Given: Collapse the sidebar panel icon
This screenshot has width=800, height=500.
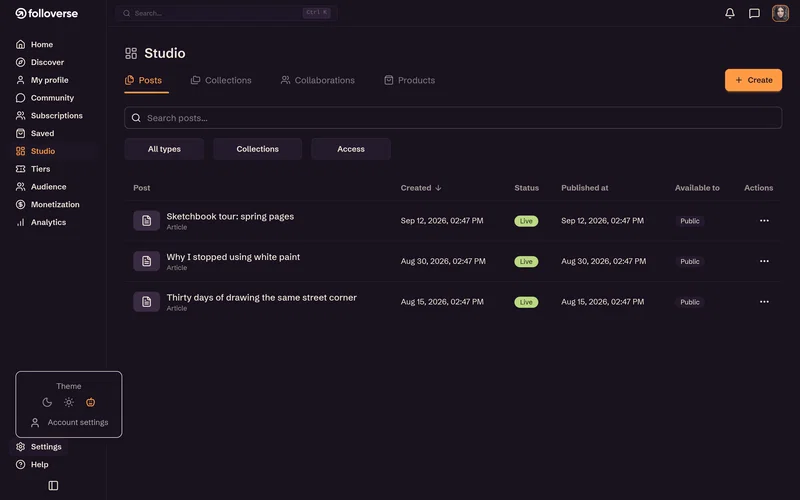Looking at the screenshot, I should 53,486.
